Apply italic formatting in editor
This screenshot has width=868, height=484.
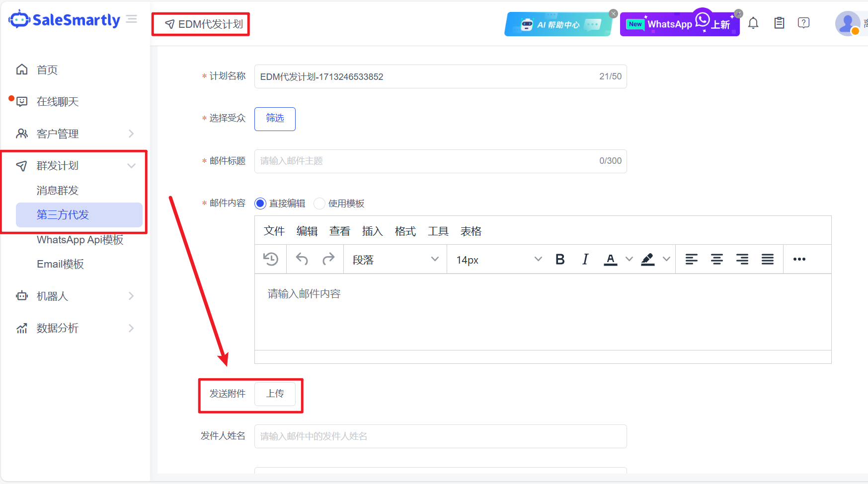pyautogui.click(x=585, y=259)
